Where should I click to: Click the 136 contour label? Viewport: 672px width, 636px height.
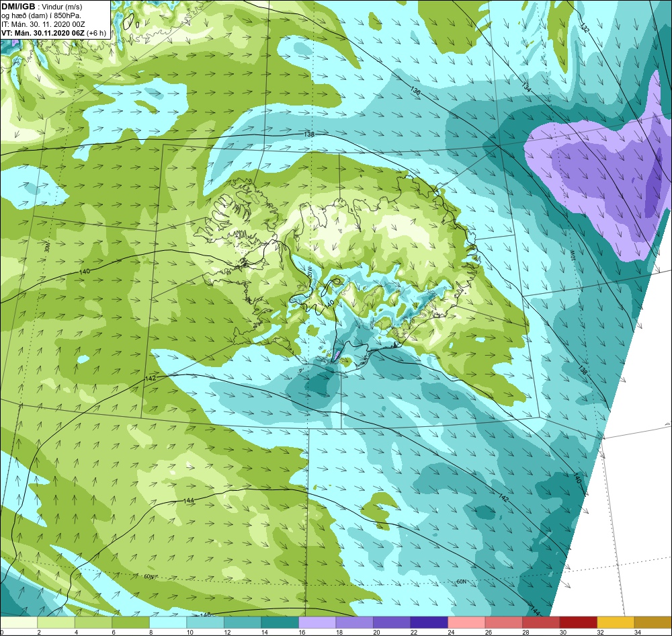[415, 91]
